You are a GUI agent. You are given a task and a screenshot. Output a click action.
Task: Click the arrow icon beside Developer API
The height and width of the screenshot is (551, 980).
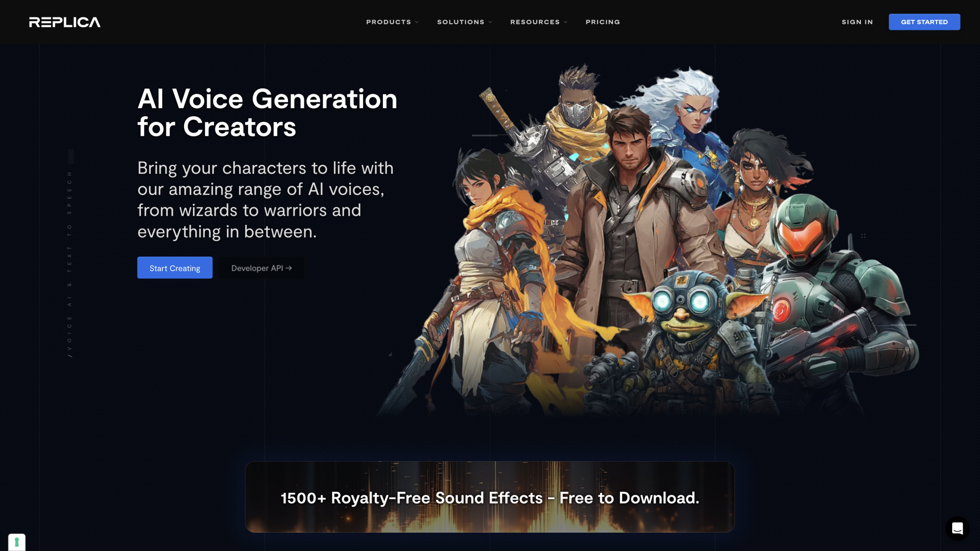click(289, 268)
